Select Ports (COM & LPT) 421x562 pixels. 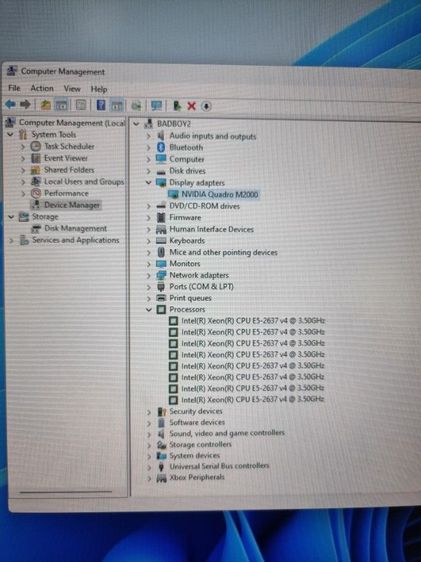201,286
